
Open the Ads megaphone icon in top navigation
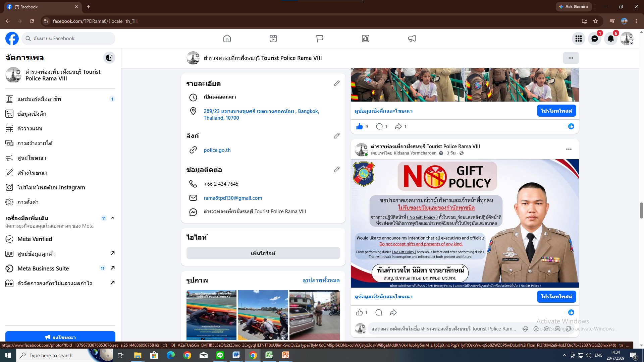[412, 39]
